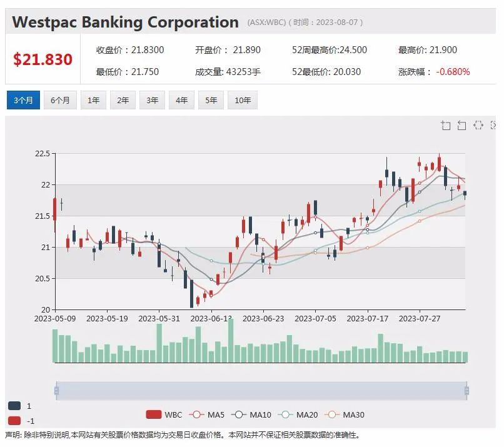Toggle the MA5 line in legend
Screen dimensions: 504x447
(207, 414)
